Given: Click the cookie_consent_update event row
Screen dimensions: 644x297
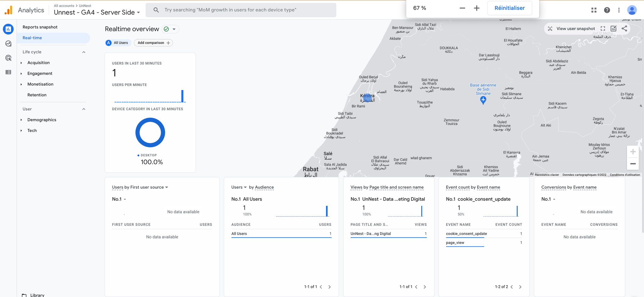Looking at the screenshot, I should coord(484,234).
